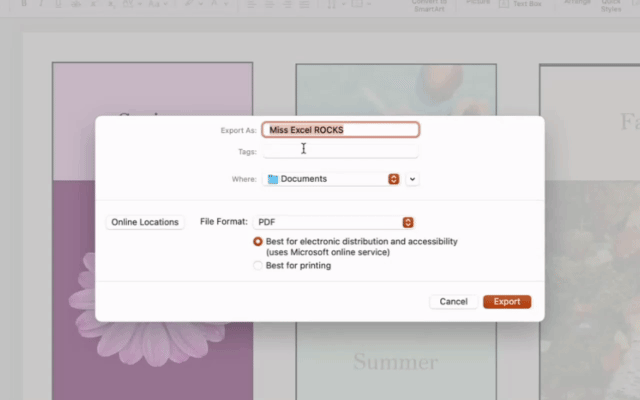
Task: Click the Export As filename field
Action: click(340, 130)
